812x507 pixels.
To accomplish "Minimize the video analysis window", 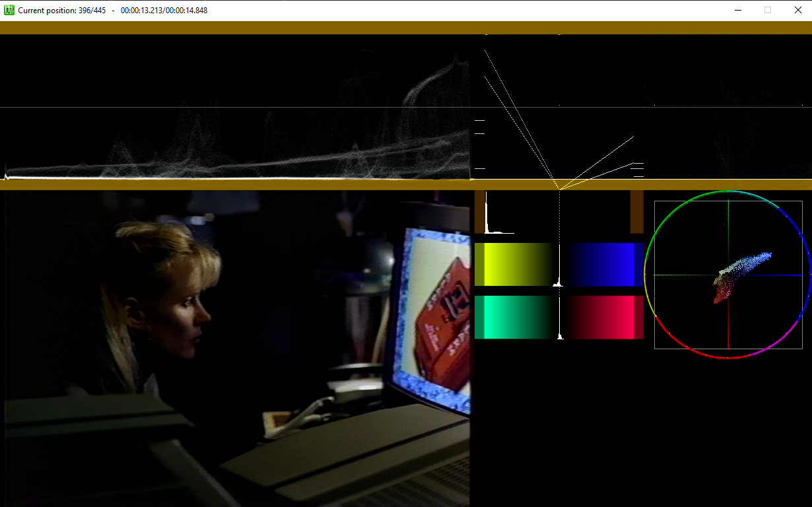I will 737,10.
